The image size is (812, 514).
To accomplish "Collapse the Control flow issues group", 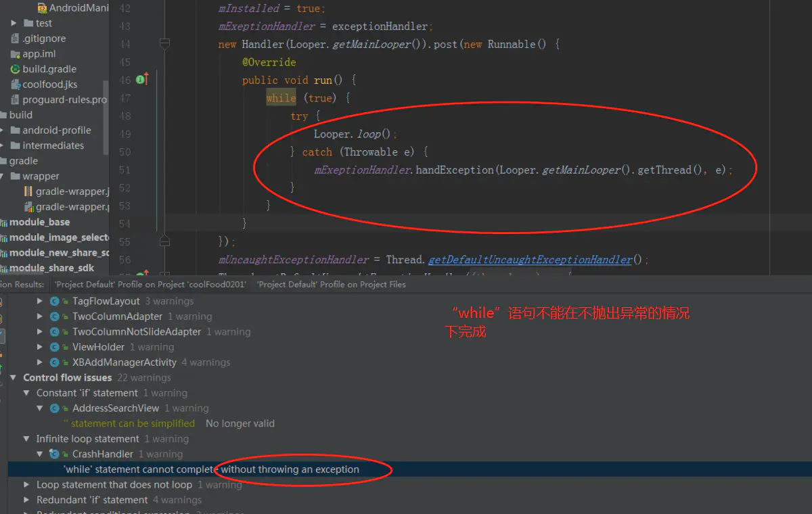I will (14, 377).
